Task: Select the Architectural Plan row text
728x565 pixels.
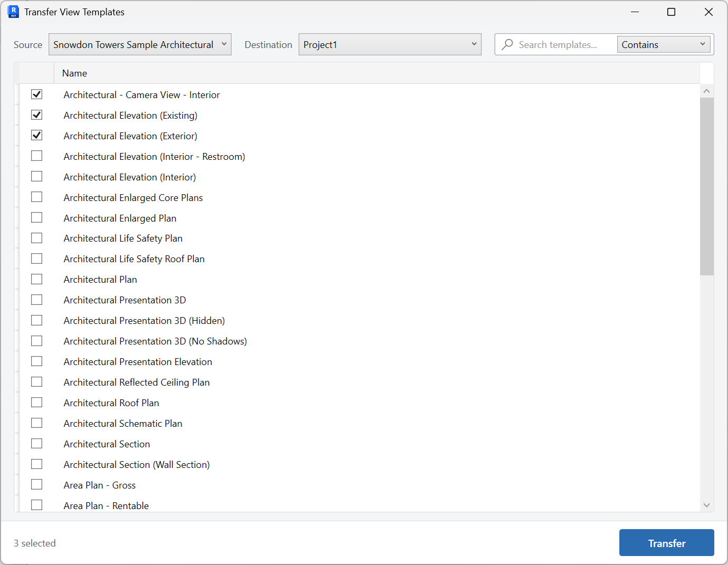Action: (x=100, y=280)
